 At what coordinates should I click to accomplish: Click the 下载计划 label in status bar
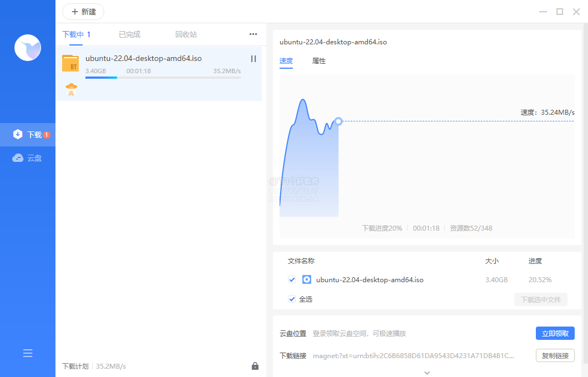(75, 366)
